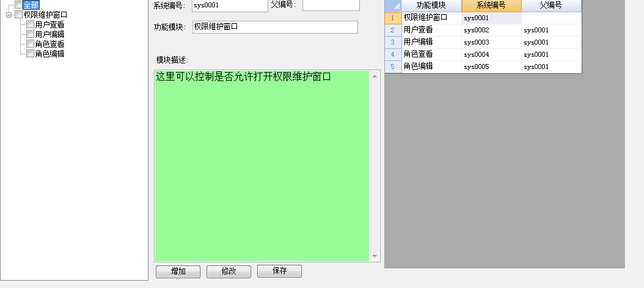The width and height of the screenshot is (644, 288).
Task: Click the sys0003 cell in grid
Action: click(x=492, y=43)
